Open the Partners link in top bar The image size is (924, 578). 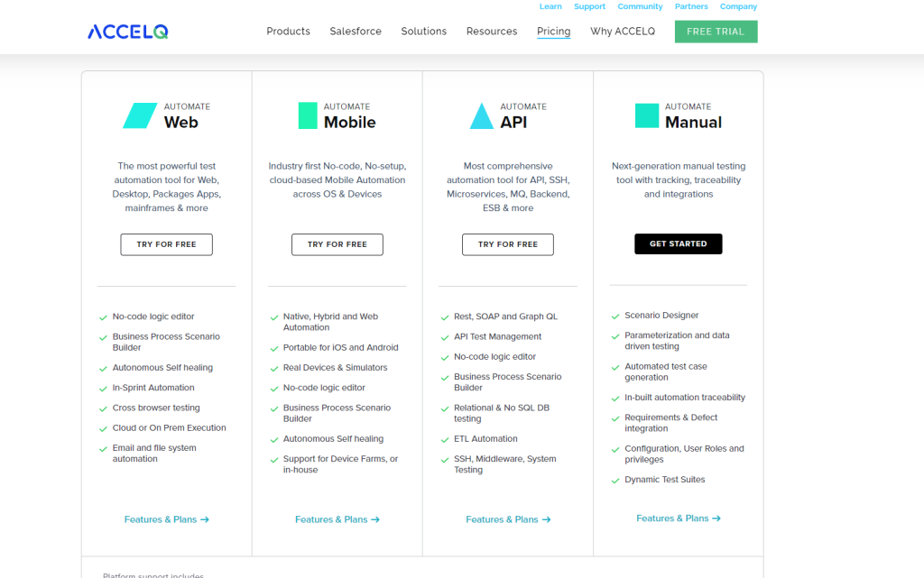point(691,6)
